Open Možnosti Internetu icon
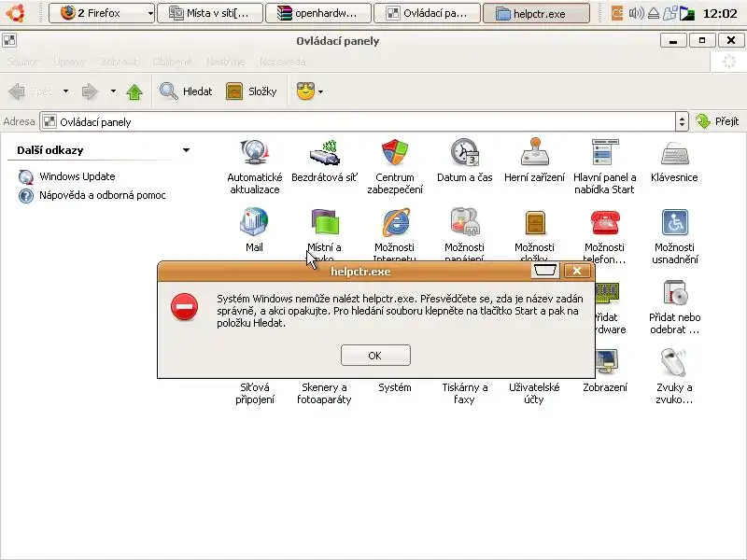The image size is (747, 560). 394,233
